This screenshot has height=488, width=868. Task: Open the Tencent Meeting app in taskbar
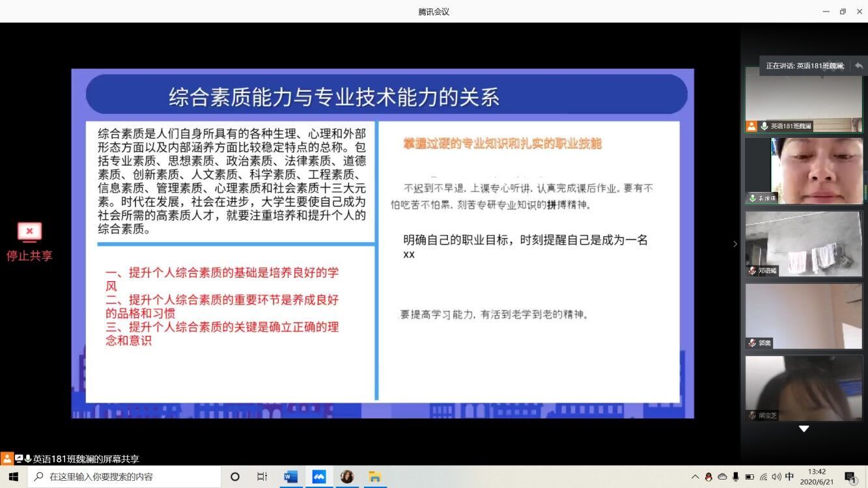(319, 476)
